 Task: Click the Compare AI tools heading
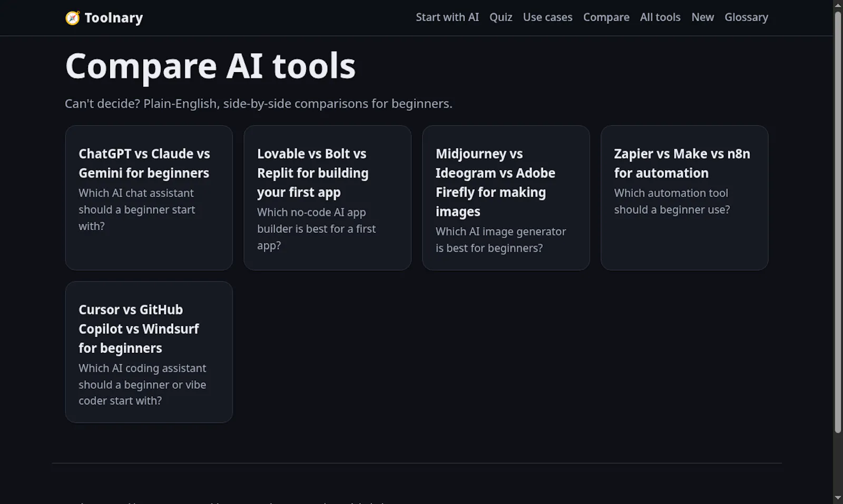coord(210,66)
